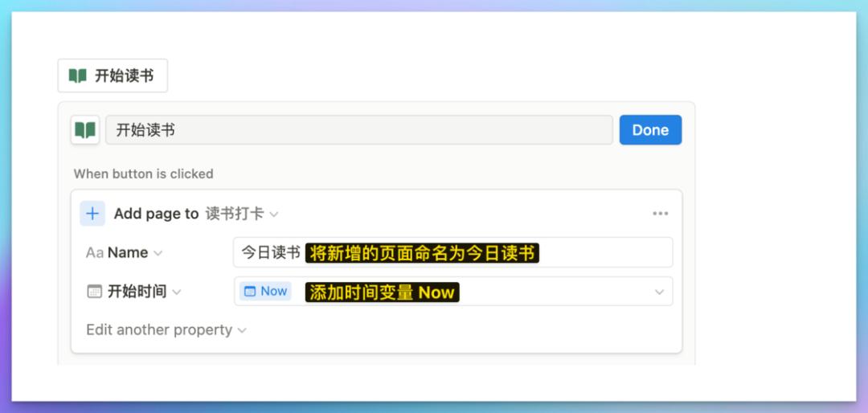
Task: Expand Edit another property
Action: click(x=166, y=330)
